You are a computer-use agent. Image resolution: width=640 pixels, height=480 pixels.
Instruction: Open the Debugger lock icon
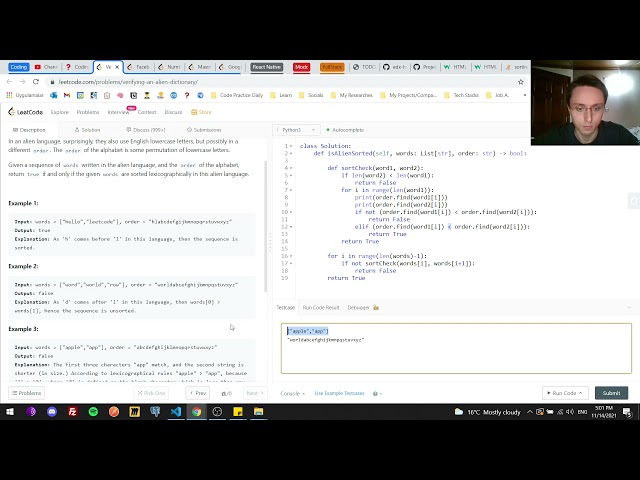tap(376, 308)
